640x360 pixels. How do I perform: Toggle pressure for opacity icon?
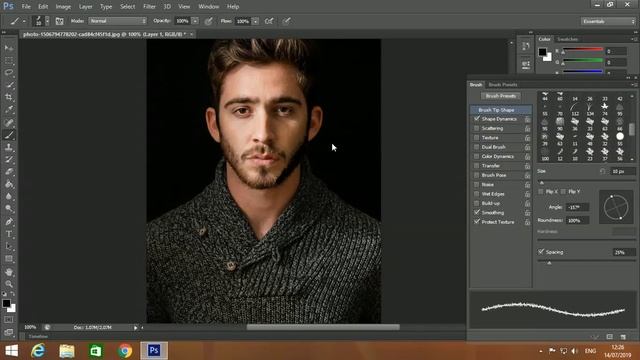tap(209, 21)
